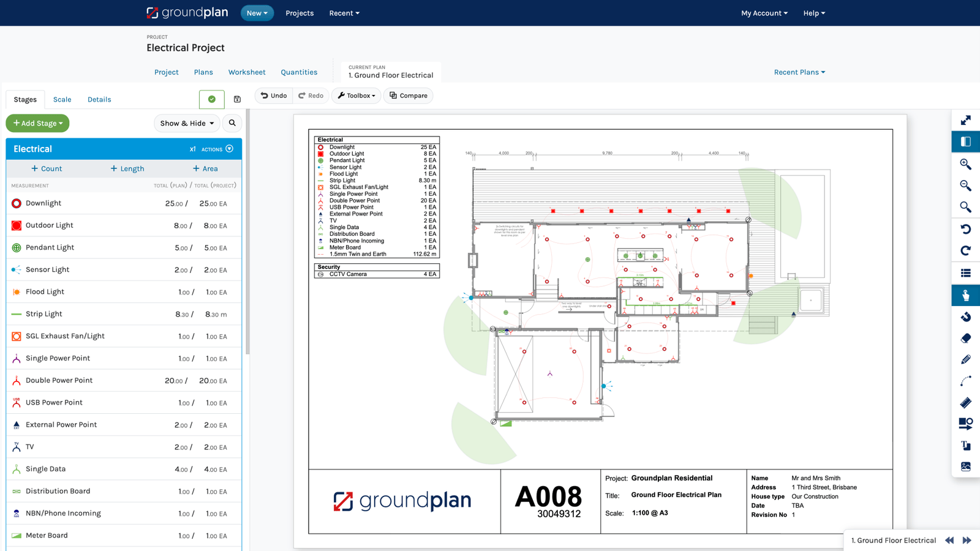The image size is (980, 551).
Task: Click the Add Stage button
Action: 37,123
